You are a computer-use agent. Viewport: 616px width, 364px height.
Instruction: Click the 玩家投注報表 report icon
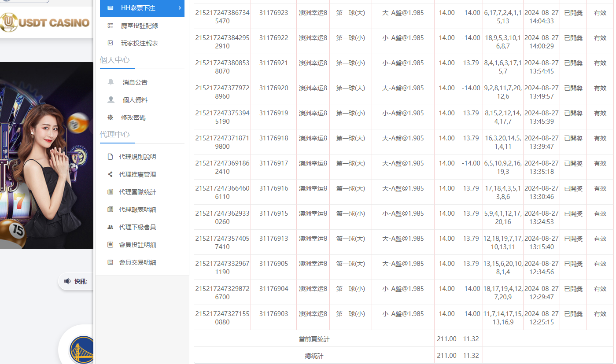(x=111, y=43)
